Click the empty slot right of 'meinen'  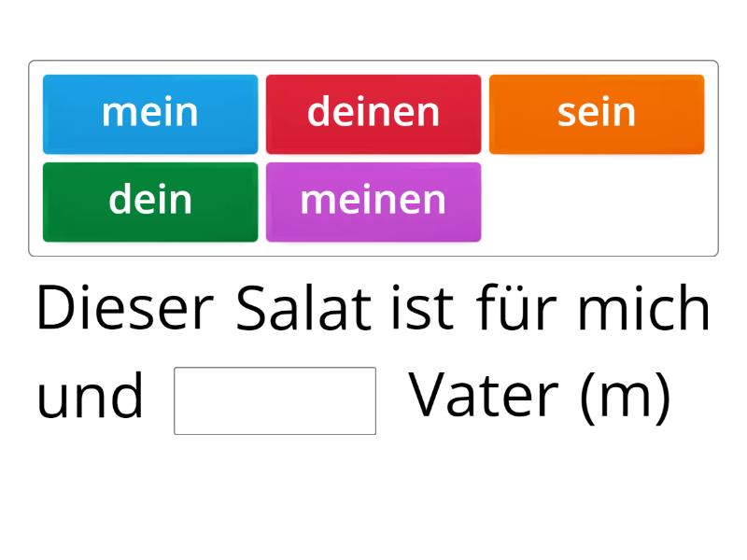[x=597, y=202]
